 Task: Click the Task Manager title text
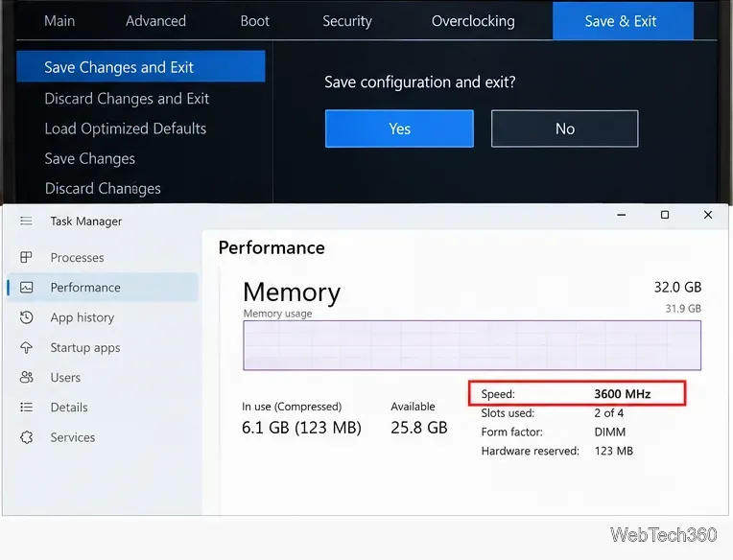86,221
